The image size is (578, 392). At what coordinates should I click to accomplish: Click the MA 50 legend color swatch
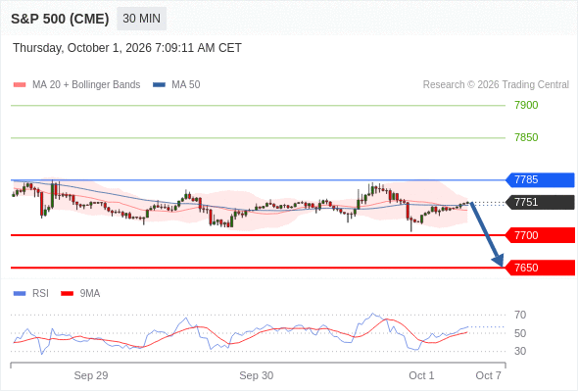160,85
